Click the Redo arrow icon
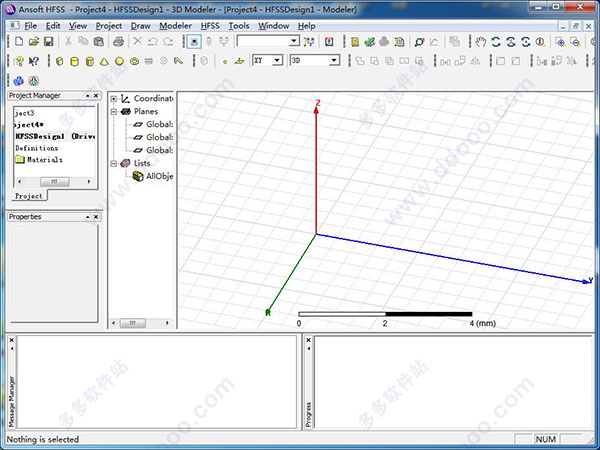 tap(168, 41)
